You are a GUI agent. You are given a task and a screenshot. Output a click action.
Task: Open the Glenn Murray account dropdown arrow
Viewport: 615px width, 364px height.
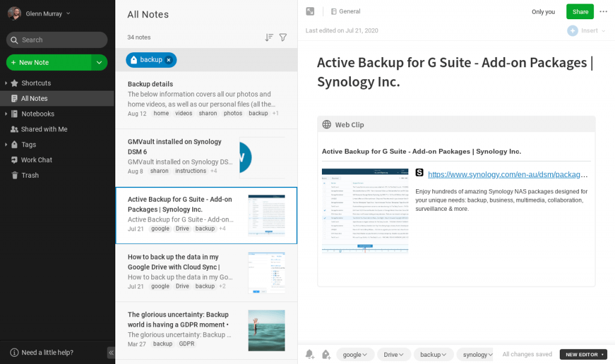click(x=68, y=13)
